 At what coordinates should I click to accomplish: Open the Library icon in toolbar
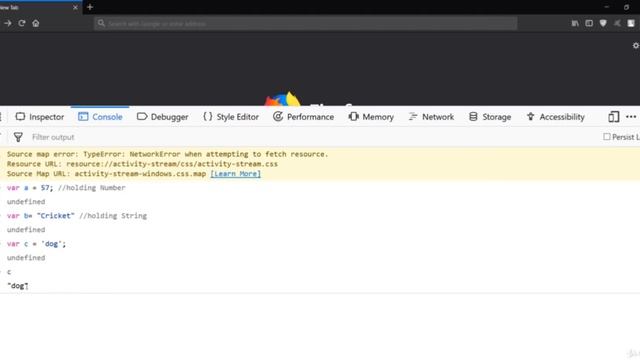tap(575, 23)
